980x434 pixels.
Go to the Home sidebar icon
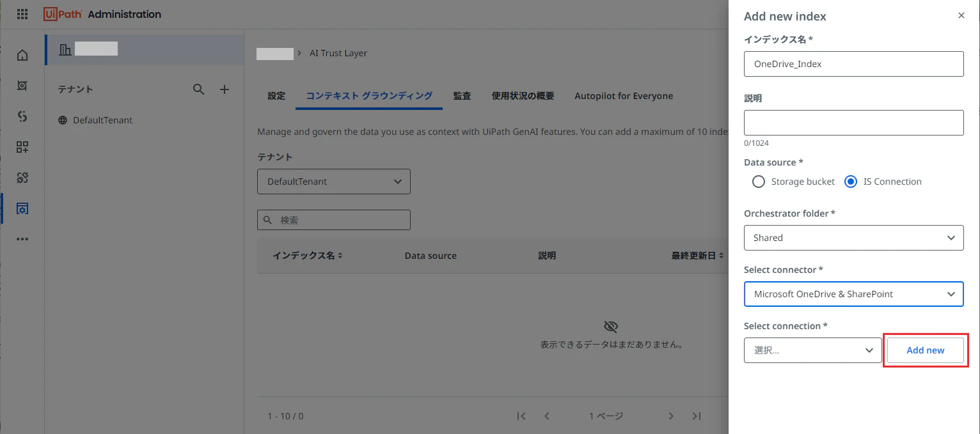pyautogui.click(x=22, y=56)
